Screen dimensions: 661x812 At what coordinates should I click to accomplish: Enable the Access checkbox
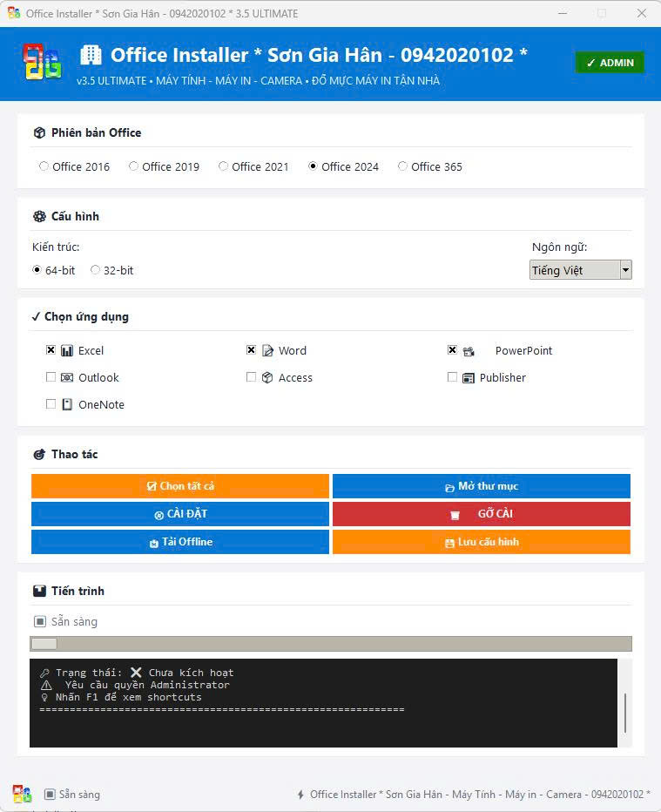click(x=251, y=377)
